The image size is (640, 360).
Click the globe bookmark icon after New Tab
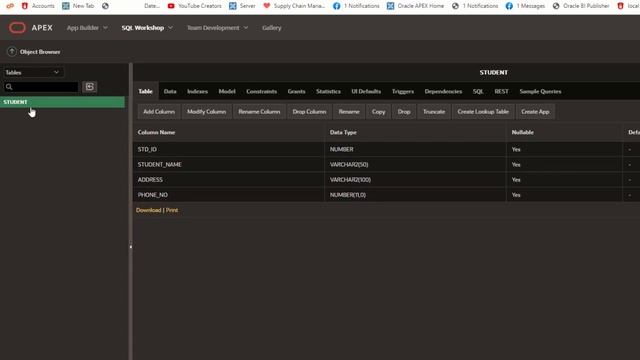[105, 6]
